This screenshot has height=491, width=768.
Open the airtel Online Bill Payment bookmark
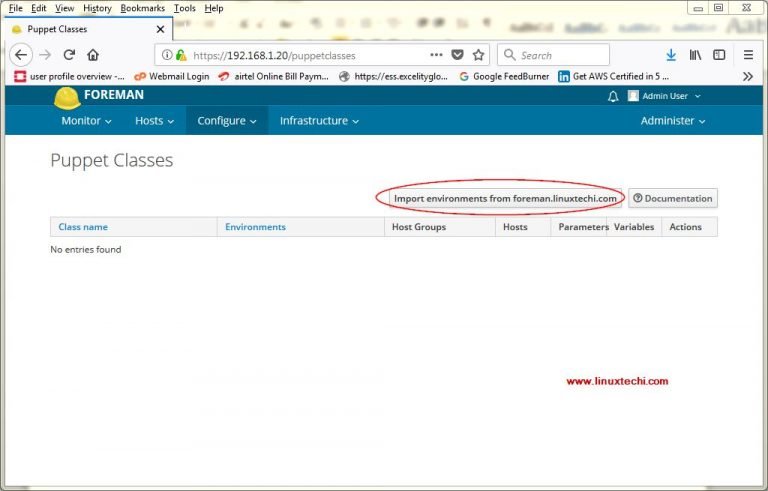click(x=273, y=76)
